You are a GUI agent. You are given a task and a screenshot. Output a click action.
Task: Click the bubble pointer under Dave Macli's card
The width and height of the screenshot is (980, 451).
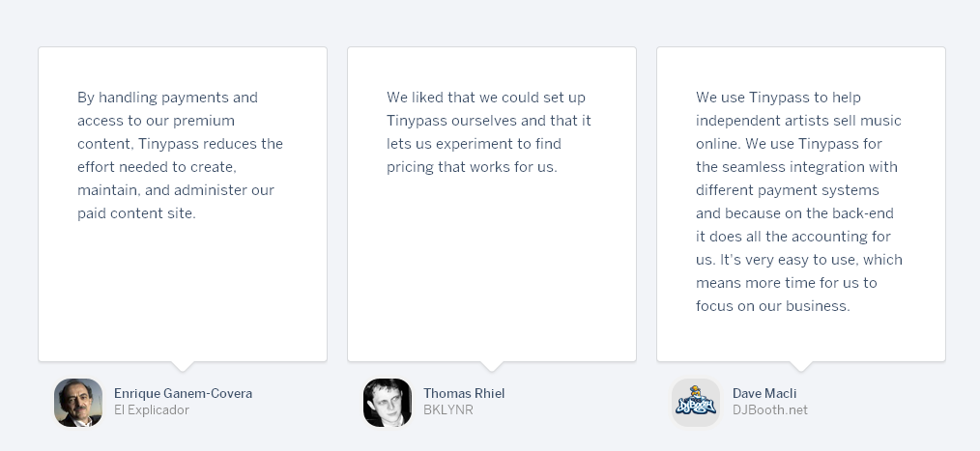[x=801, y=366]
